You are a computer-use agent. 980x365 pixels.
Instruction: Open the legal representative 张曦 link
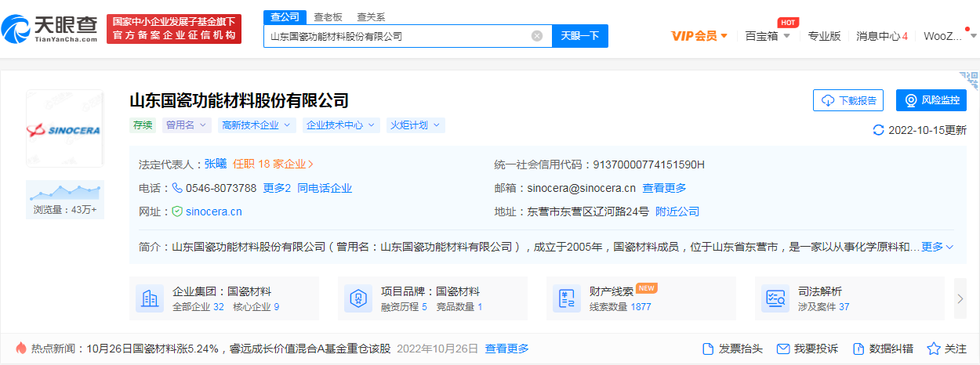(216, 164)
